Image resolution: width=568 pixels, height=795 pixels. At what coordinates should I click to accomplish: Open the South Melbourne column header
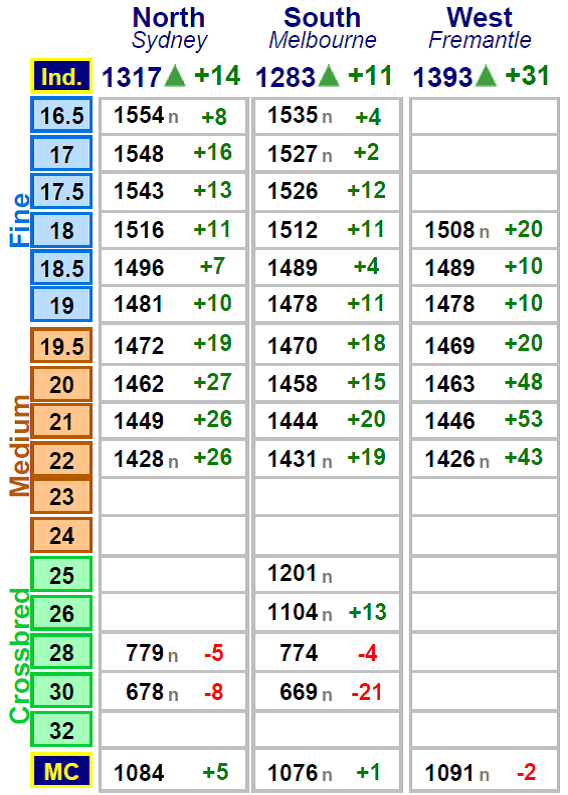click(323, 28)
